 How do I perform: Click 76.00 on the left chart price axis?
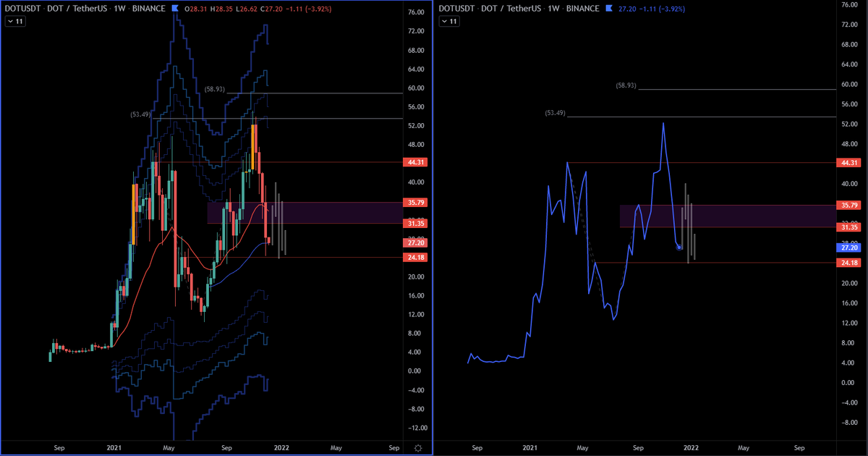[416, 12]
